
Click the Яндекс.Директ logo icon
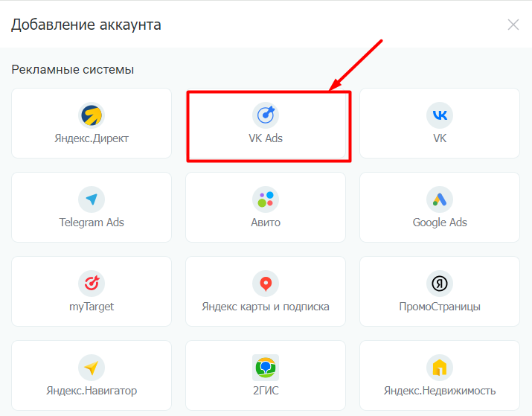pyautogui.click(x=92, y=115)
